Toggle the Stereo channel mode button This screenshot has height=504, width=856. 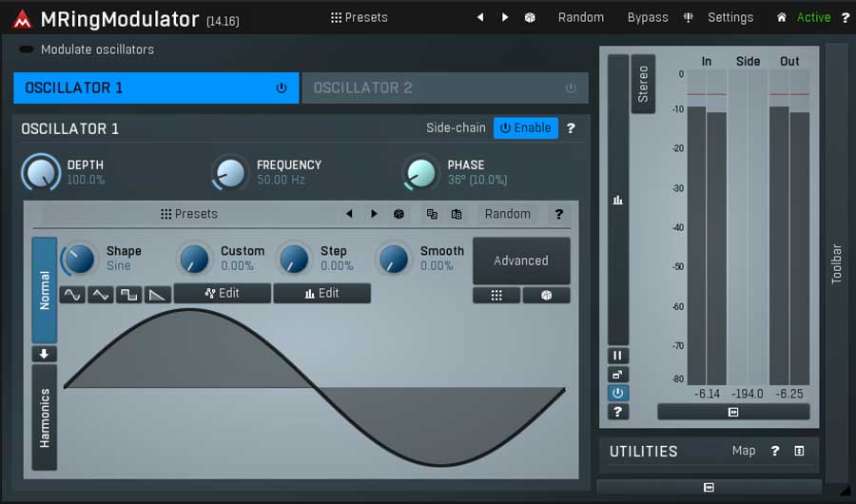[643, 84]
